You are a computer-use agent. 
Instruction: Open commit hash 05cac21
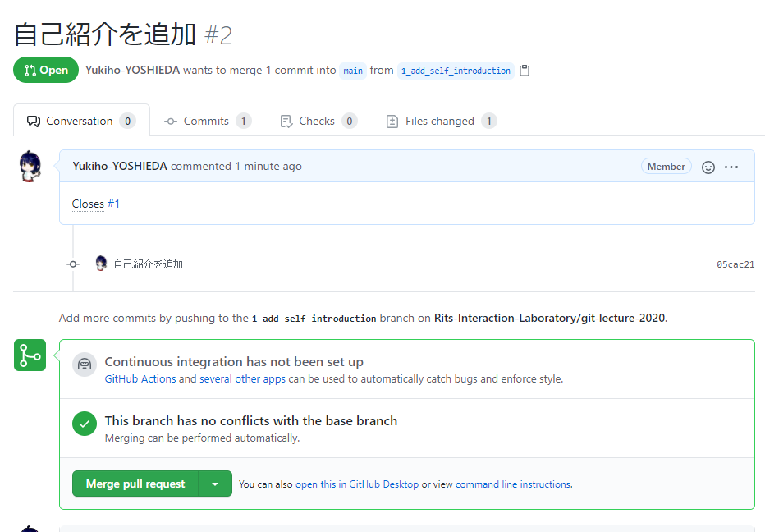(735, 264)
